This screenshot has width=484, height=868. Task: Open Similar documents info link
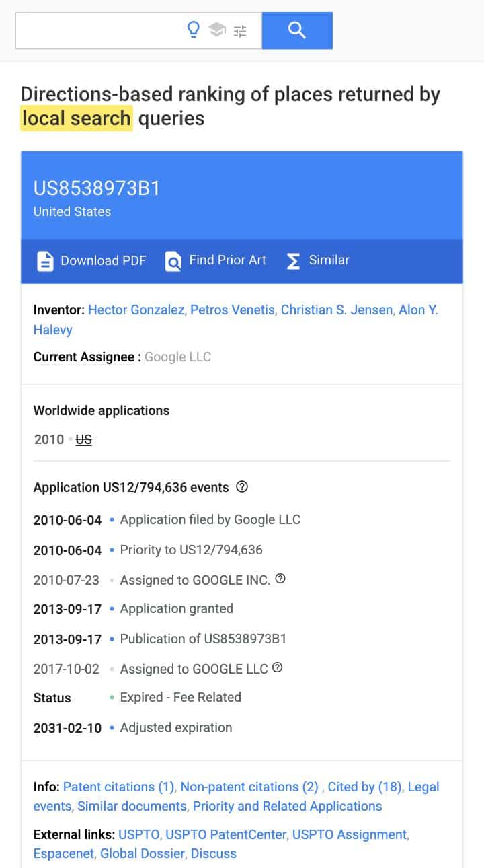[x=132, y=806]
